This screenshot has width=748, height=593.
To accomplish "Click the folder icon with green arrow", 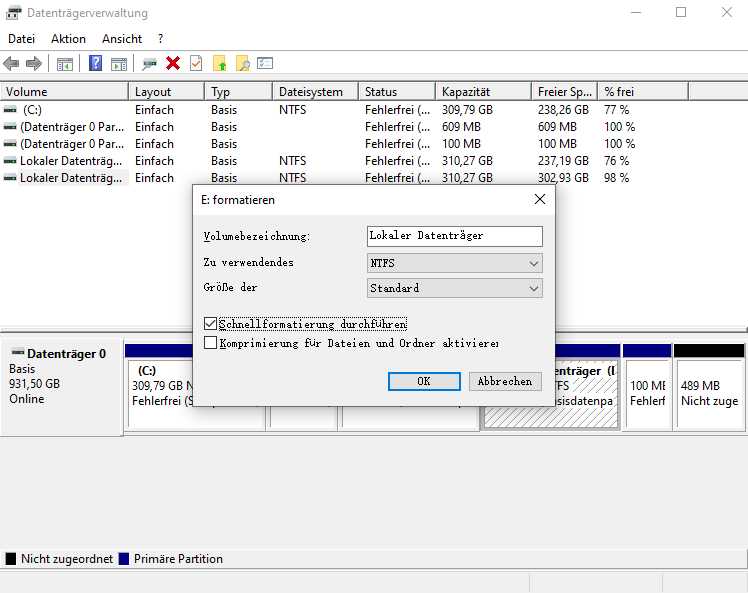I will point(220,63).
